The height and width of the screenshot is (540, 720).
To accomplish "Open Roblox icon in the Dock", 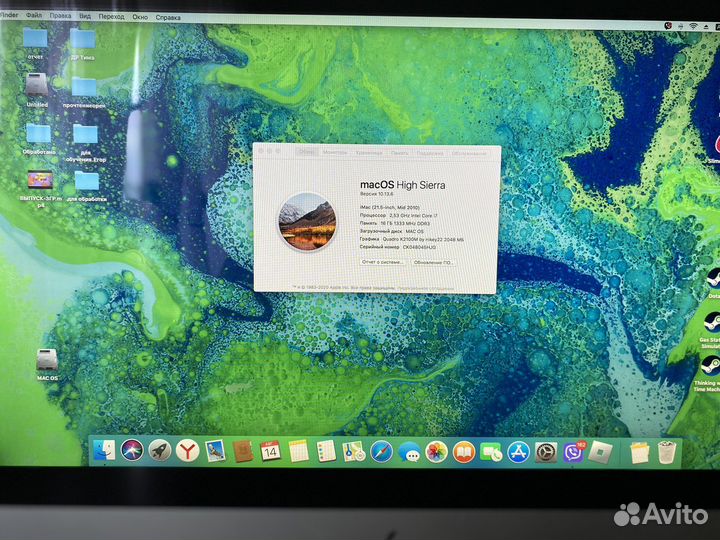I will click(600, 453).
